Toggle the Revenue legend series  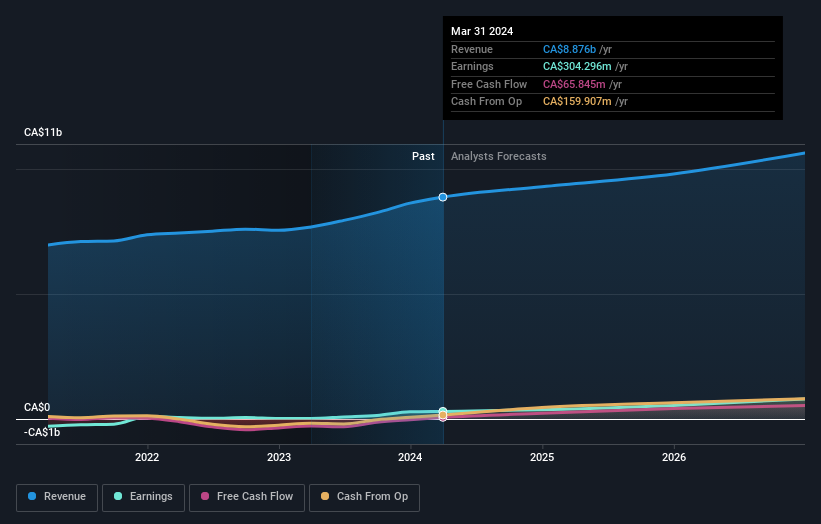[57, 497]
